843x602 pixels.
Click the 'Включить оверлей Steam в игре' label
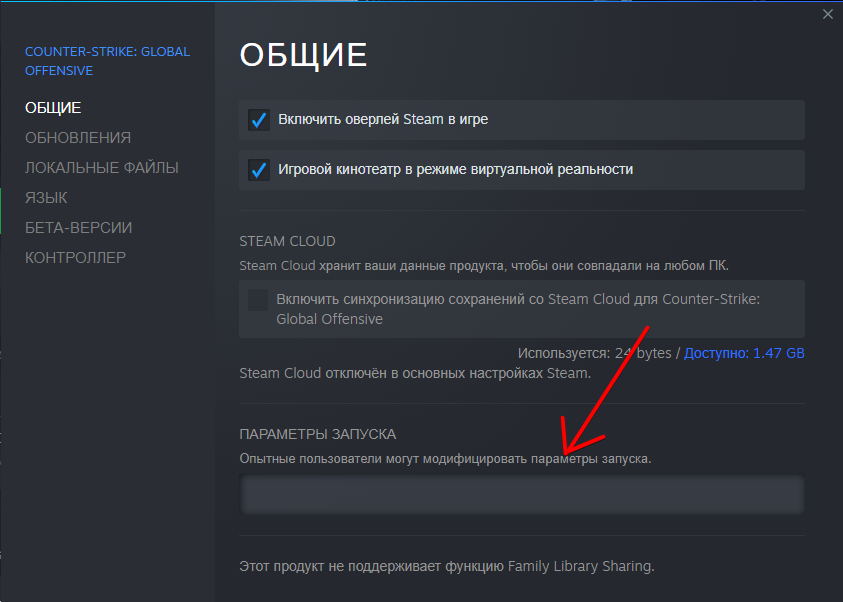[383, 119]
